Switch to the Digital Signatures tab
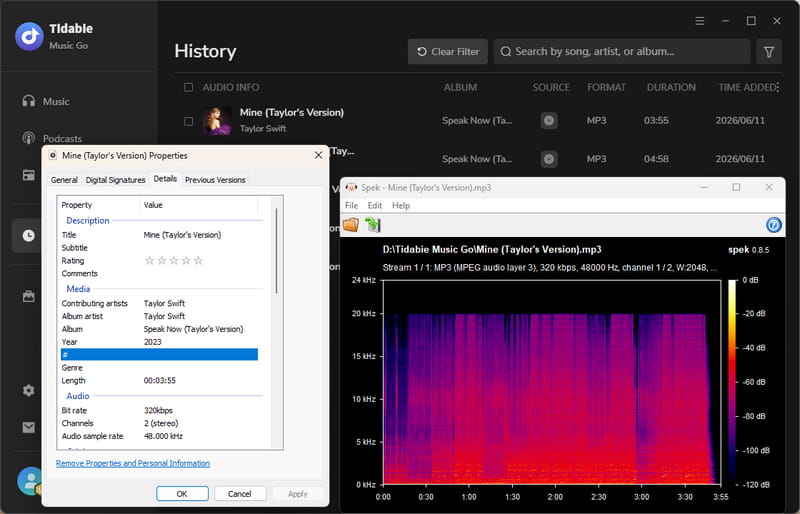Image resolution: width=800 pixels, height=514 pixels. pos(115,180)
